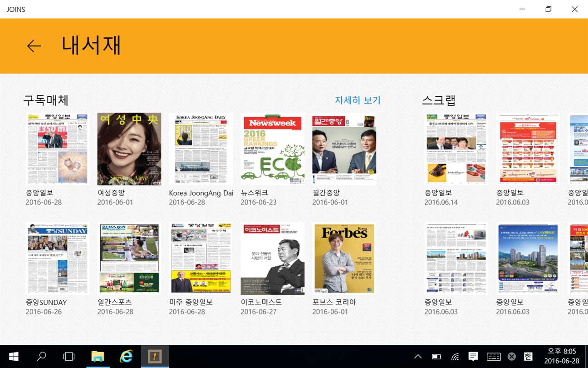The height and width of the screenshot is (368, 588).
Task: Click the 구독매체 section heading
Action: coord(46,100)
